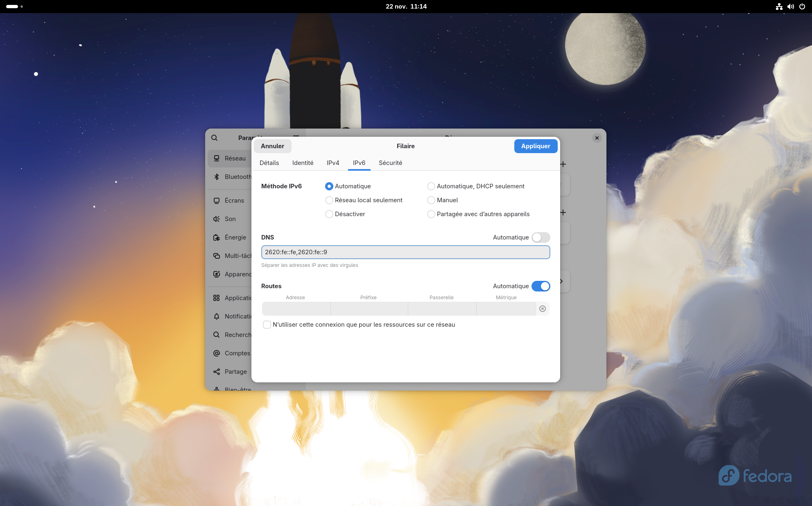Screen dimensions: 812x506
Task: Click the DNS address input field
Action: [405, 252]
